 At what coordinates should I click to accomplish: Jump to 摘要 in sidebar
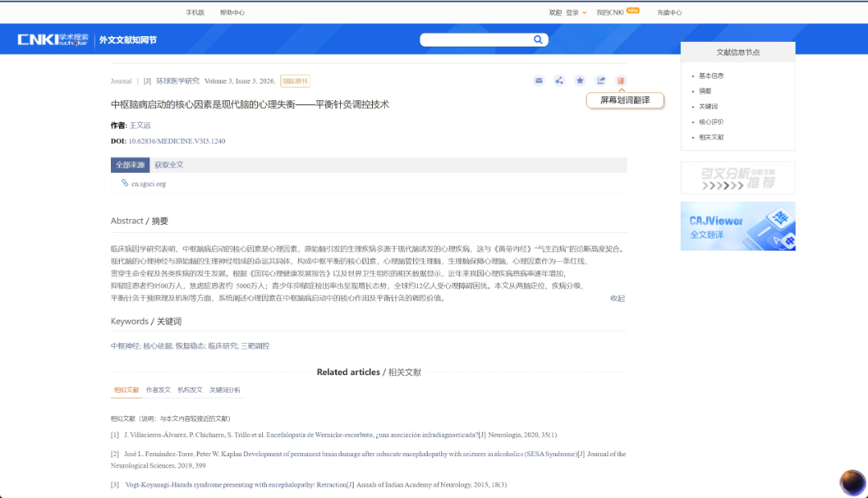click(x=705, y=92)
